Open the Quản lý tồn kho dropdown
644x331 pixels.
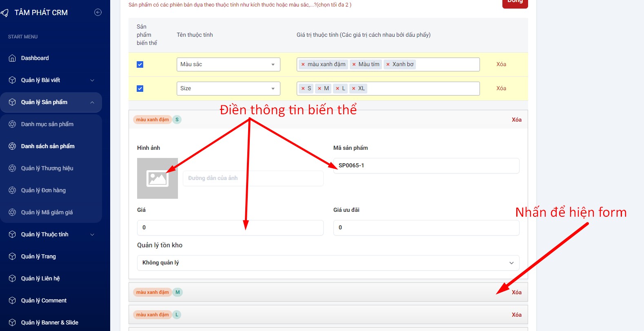328,263
